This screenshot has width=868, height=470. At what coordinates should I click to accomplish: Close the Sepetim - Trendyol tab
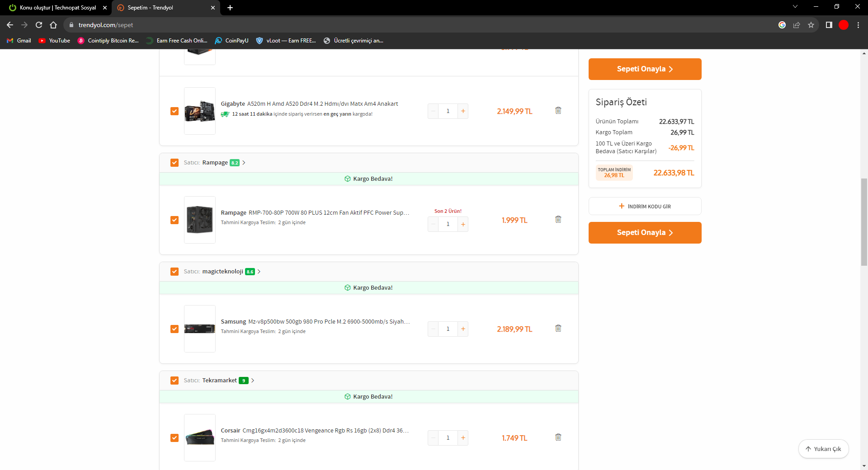[x=213, y=8]
